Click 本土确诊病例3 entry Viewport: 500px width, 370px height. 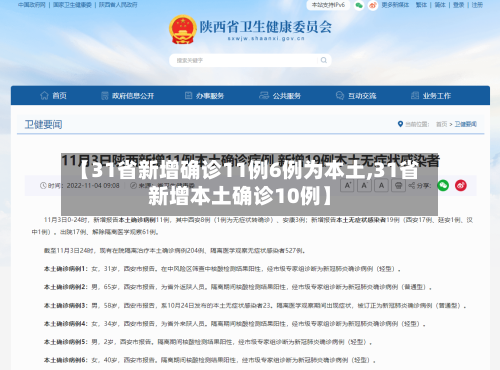click(255, 305)
